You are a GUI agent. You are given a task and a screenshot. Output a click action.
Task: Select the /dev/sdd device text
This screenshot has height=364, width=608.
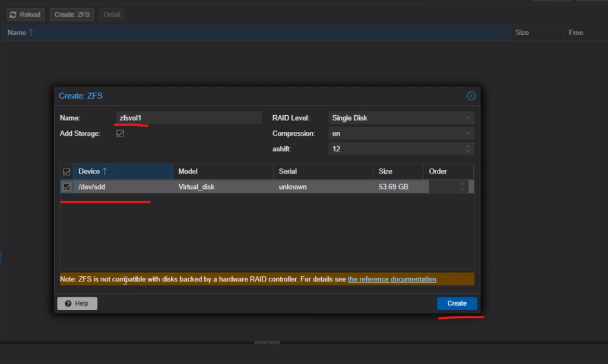coord(92,187)
